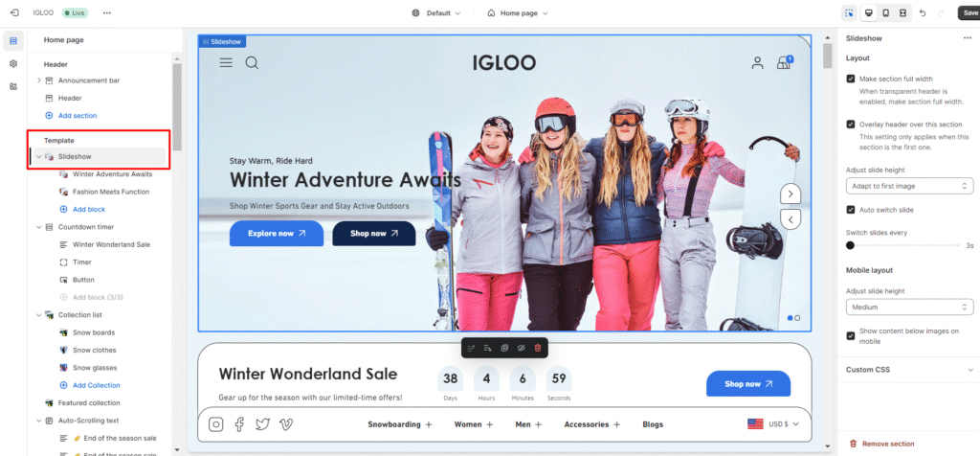Image resolution: width=980 pixels, height=456 pixels.
Task: Toggle the inspector selection icon
Action: (x=849, y=13)
